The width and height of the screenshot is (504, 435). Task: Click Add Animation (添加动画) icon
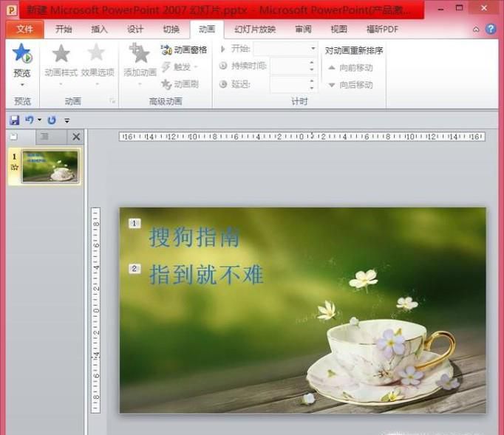pos(140,53)
